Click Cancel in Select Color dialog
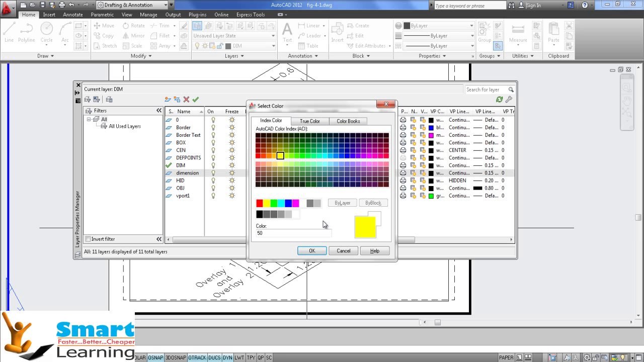 pos(344,251)
